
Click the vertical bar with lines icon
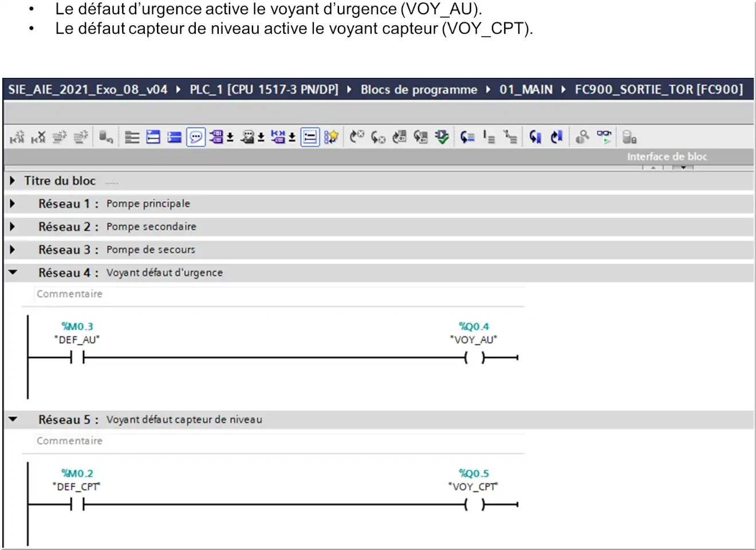[x=489, y=137]
